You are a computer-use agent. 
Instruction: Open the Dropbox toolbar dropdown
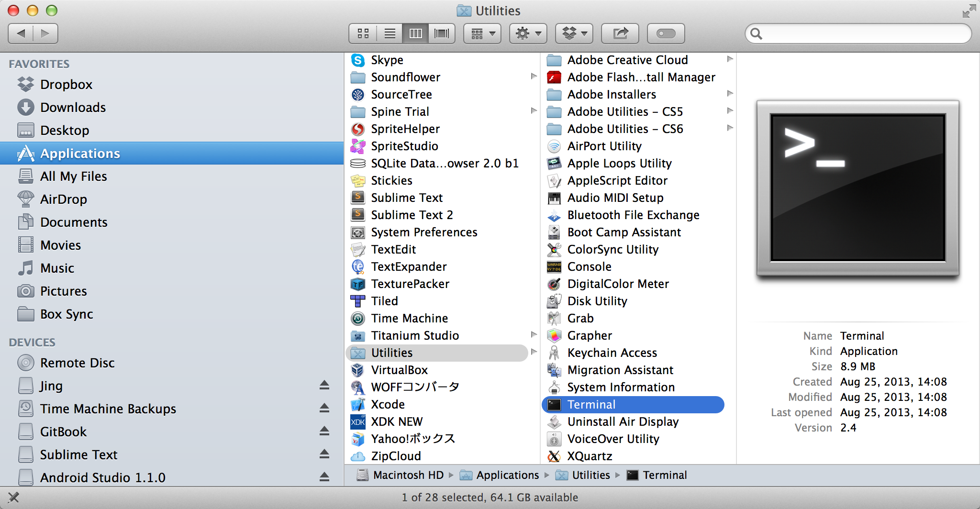pyautogui.click(x=574, y=33)
